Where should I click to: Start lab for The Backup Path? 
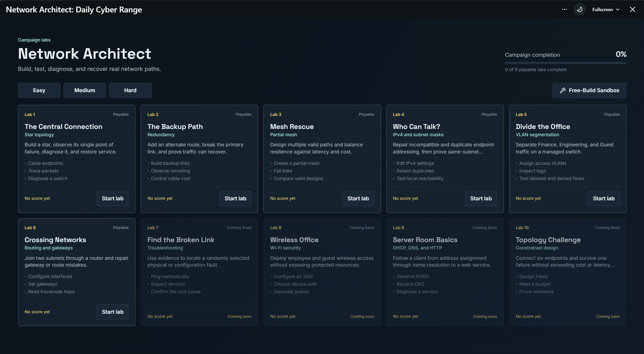(235, 199)
